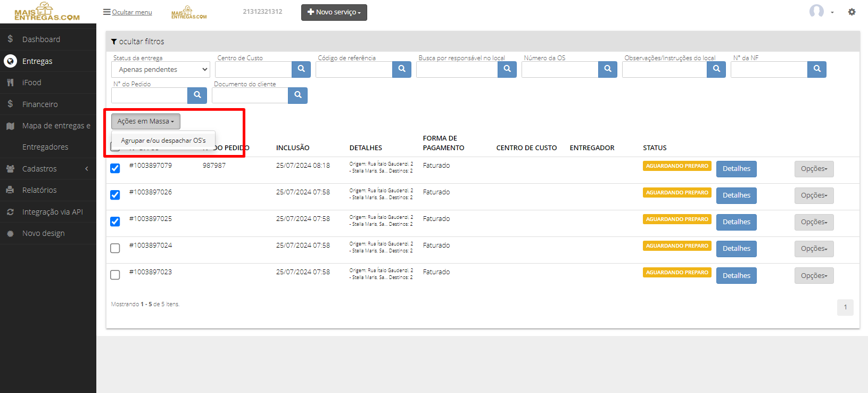This screenshot has width=868, height=393.
Task: Expand Opções for order #1003897079
Action: pyautogui.click(x=814, y=169)
